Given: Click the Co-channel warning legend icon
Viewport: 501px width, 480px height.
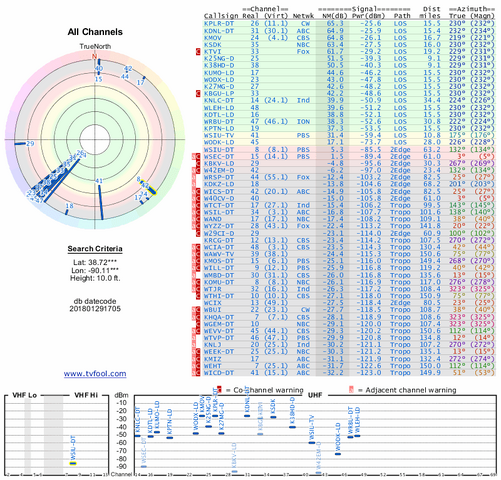Looking at the screenshot, I should point(219,389).
